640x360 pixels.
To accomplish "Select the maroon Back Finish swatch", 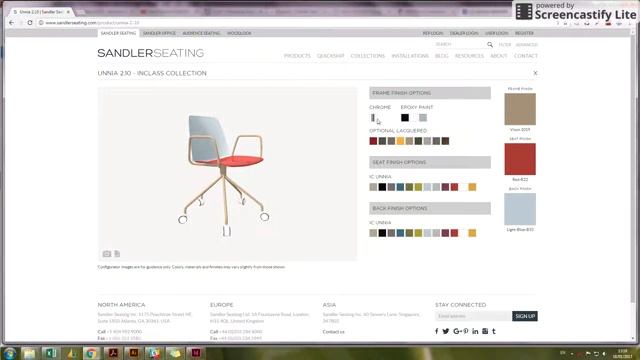I will (445, 233).
